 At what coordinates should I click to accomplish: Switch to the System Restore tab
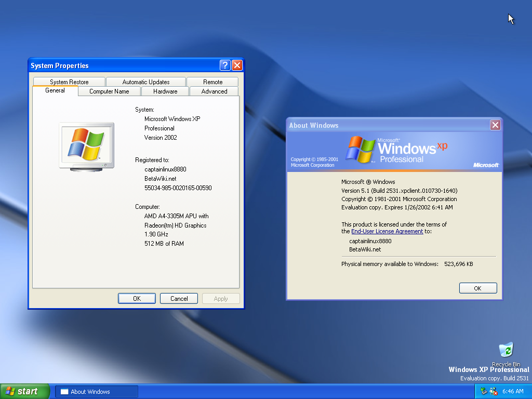click(x=69, y=82)
